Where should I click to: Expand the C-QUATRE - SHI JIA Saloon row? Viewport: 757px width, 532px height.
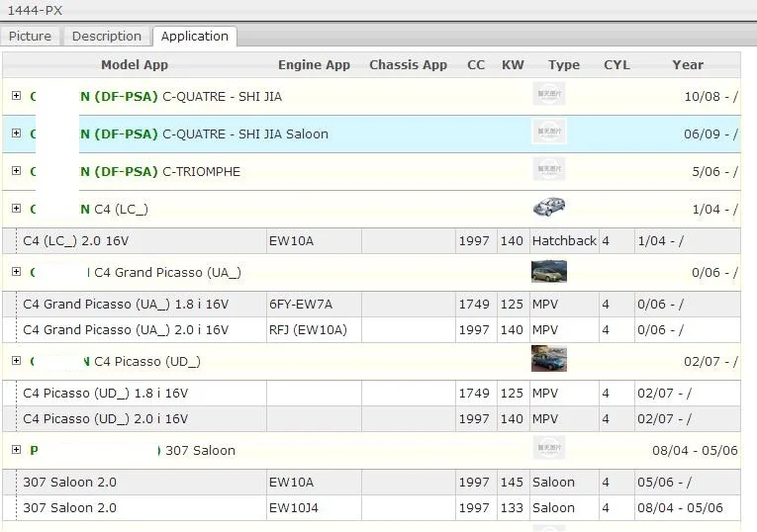(17, 133)
